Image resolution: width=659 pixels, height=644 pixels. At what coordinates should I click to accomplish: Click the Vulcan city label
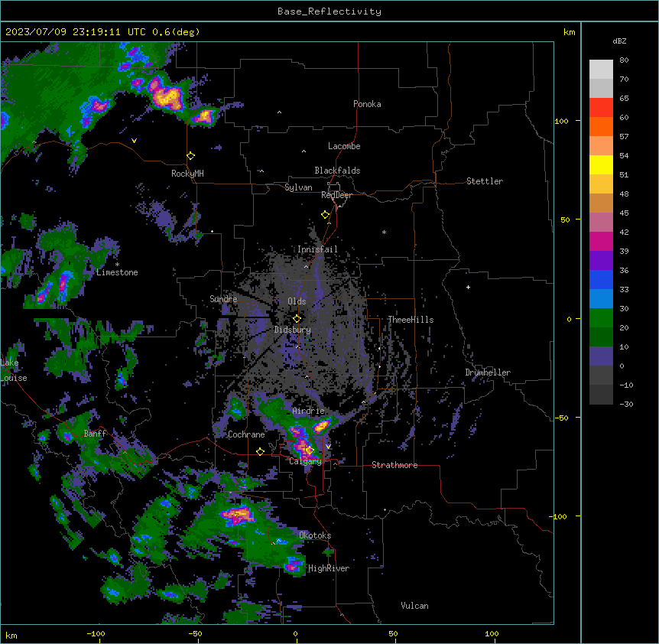point(415,606)
